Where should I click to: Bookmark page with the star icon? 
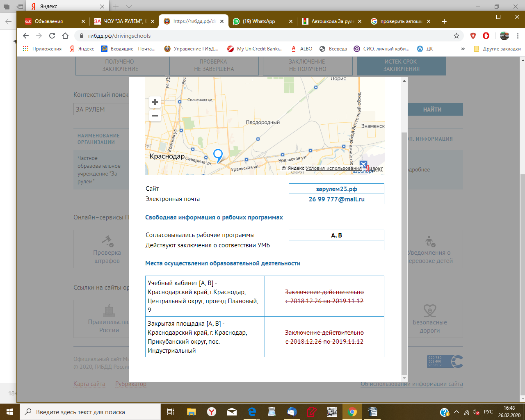[457, 36]
